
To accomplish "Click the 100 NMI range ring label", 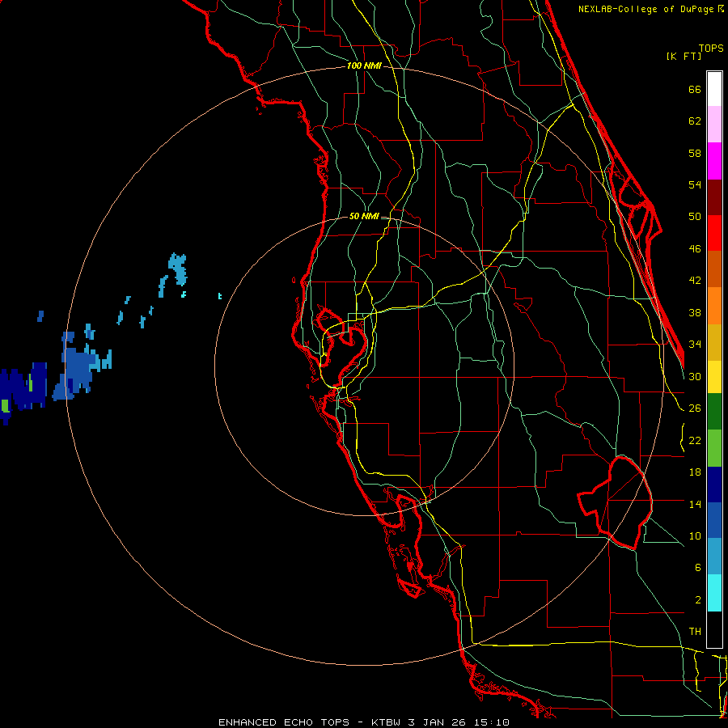I will [x=364, y=66].
